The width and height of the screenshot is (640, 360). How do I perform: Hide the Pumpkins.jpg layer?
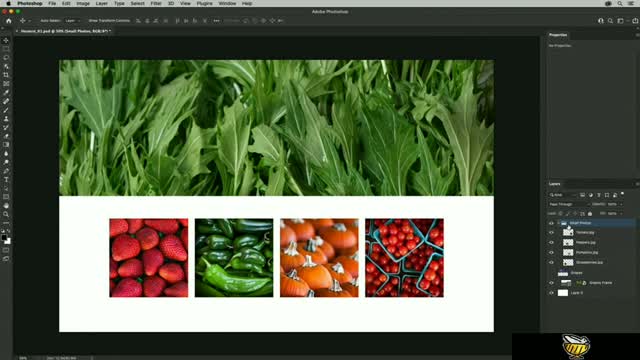(551, 253)
